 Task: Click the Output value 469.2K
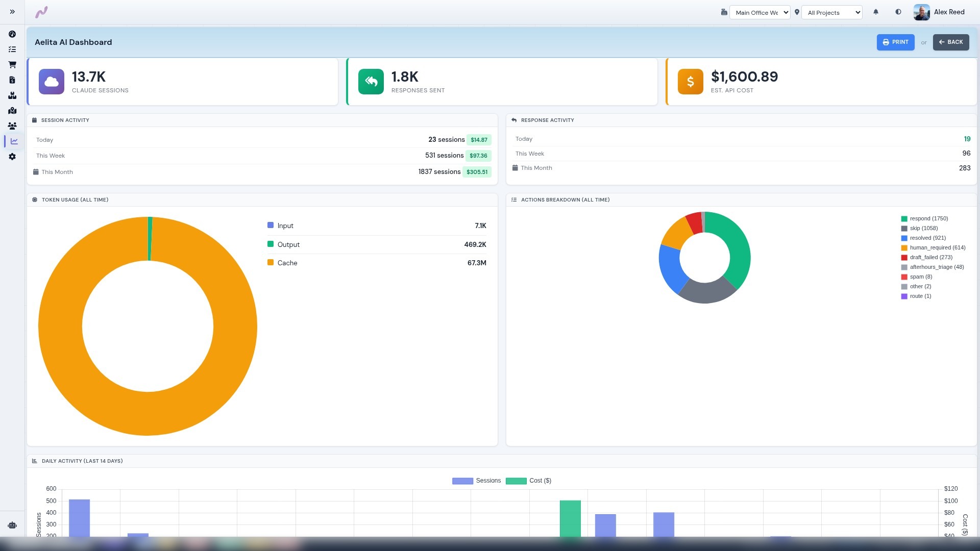[475, 245]
